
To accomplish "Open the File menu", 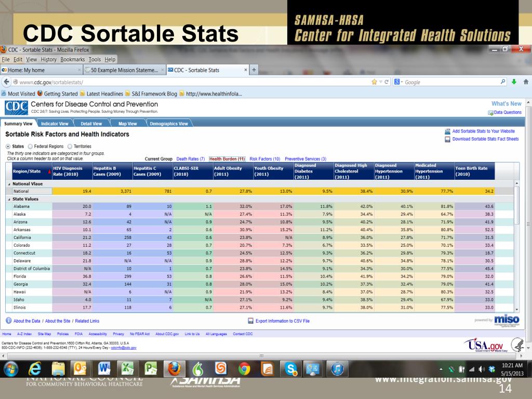I will click(6, 59).
